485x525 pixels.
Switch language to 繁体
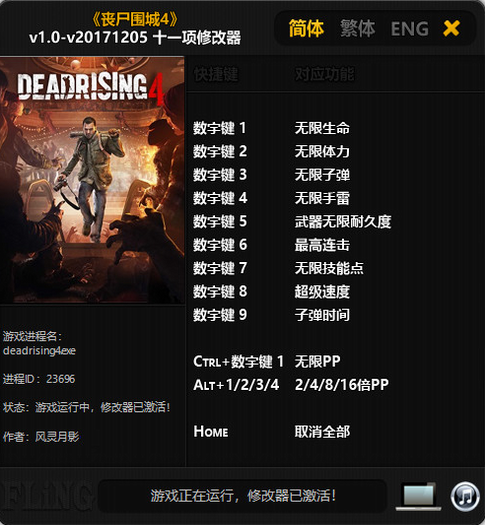357,28
